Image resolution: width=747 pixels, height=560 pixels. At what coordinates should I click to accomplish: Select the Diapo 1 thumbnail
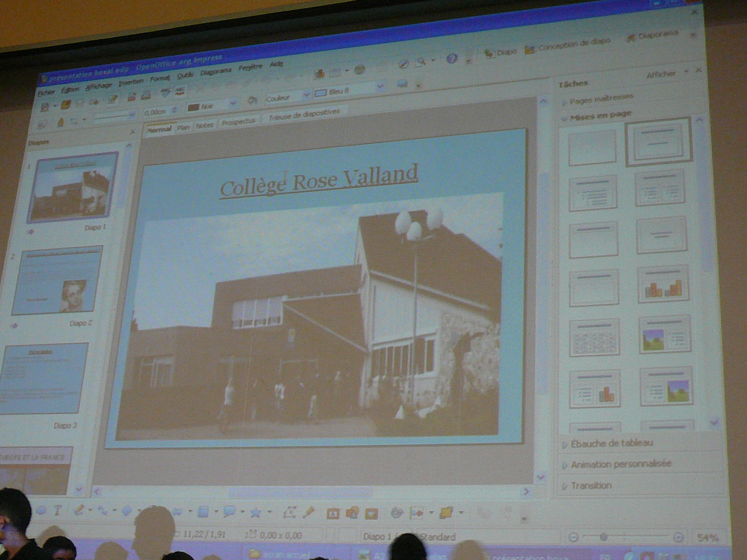point(73,187)
